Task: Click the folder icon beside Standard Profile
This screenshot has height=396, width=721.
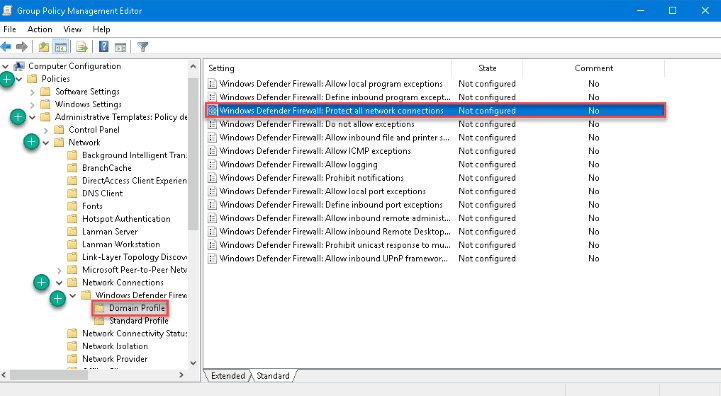Action: (99, 321)
